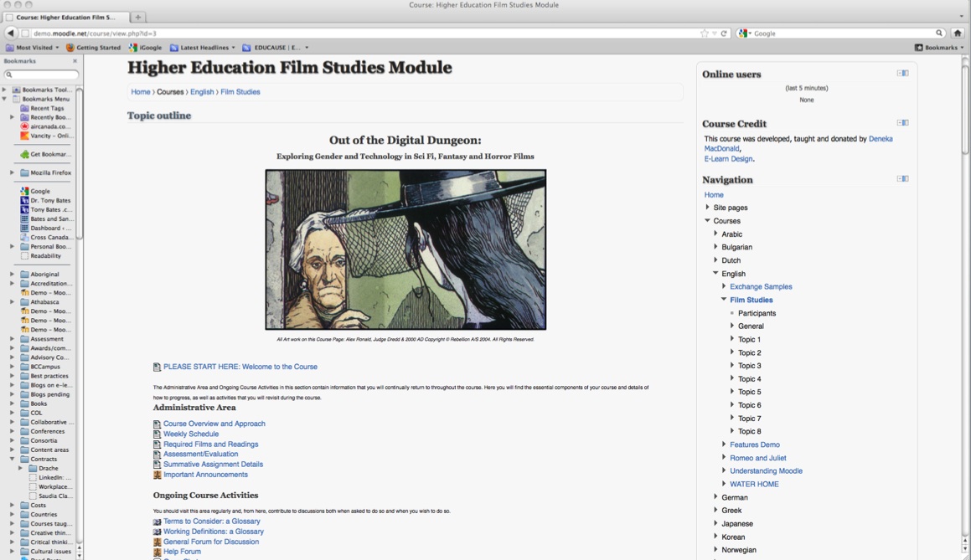
Task: Open Understanding Moodle course link
Action: pyautogui.click(x=766, y=471)
